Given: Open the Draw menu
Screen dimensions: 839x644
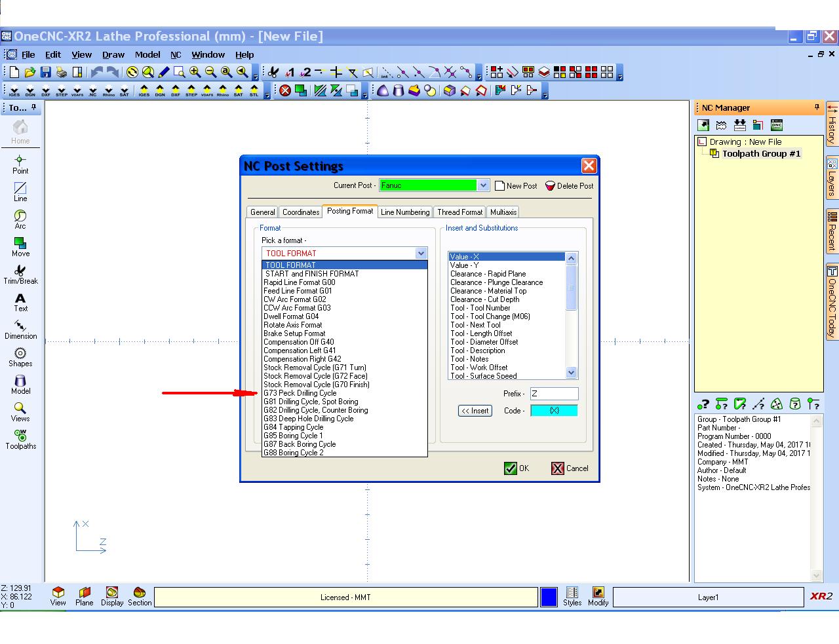Looking at the screenshot, I should (x=113, y=54).
